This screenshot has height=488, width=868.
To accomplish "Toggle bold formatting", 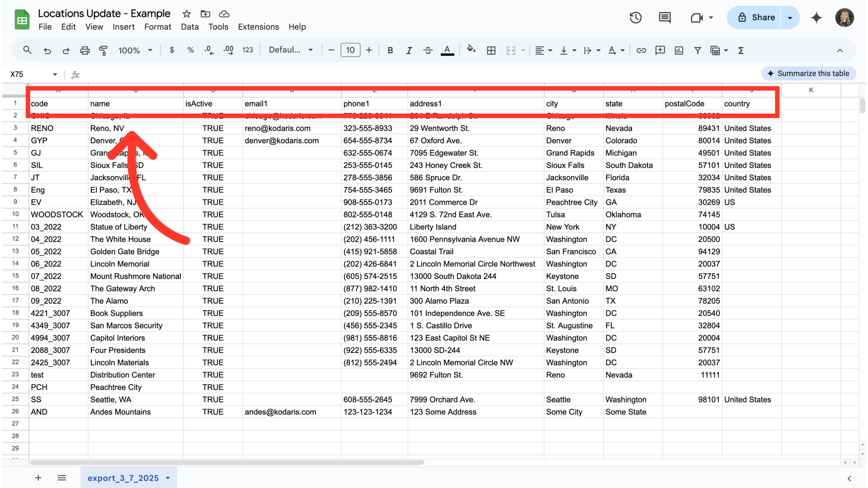I will tap(390, 51).
